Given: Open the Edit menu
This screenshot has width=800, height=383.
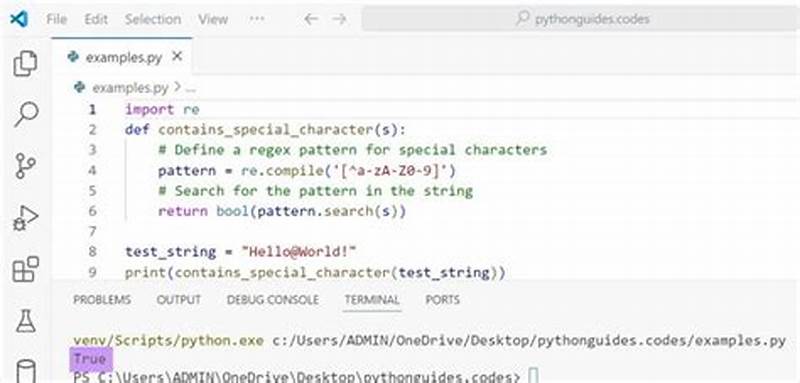Looking at the screenshot, I should (x=96, y=19).
